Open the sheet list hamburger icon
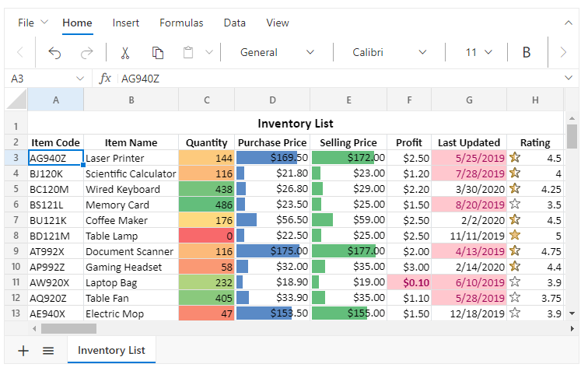Viewport: 588px width, 371px height. [48, 351]
